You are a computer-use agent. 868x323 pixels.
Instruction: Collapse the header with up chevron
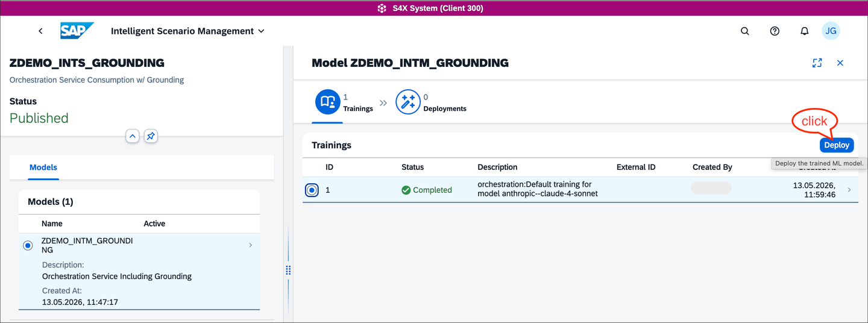(133, 136)
